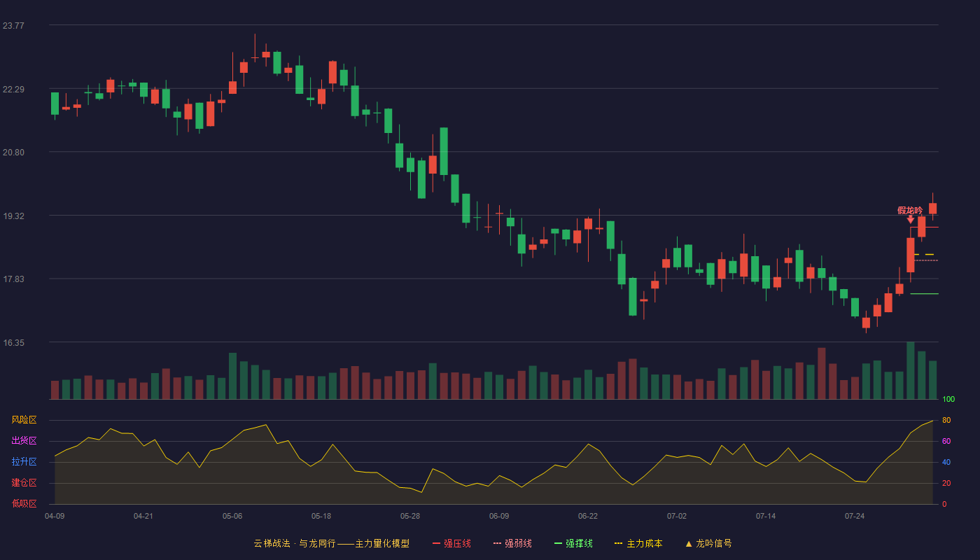Click the red arrow marker under 假龙吟
The height and width of the screenshot is (560, 980).
click(x=911, y=220)
